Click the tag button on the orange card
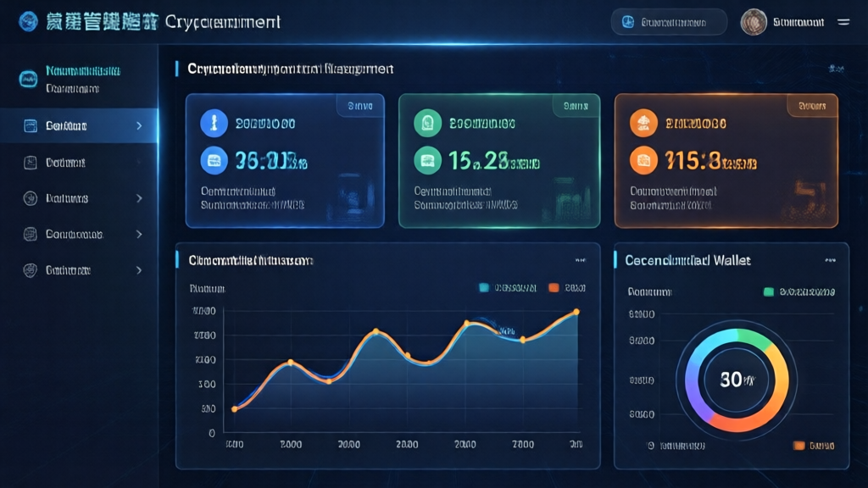 coord(812,106)
